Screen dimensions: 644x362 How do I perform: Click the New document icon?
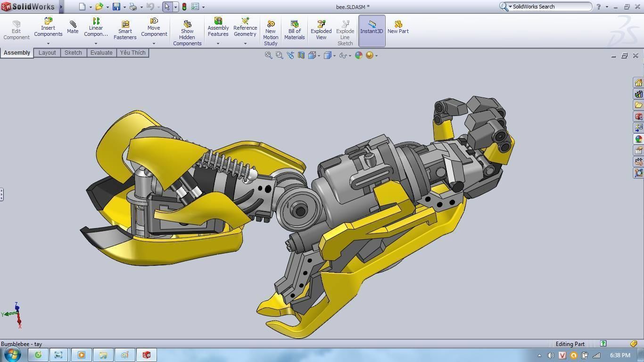(83, 7)
